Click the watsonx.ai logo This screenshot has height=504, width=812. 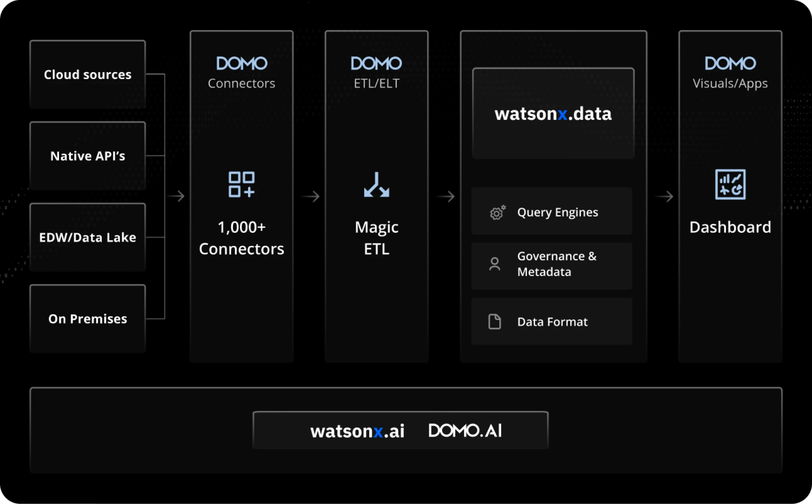tap(358, 431)
